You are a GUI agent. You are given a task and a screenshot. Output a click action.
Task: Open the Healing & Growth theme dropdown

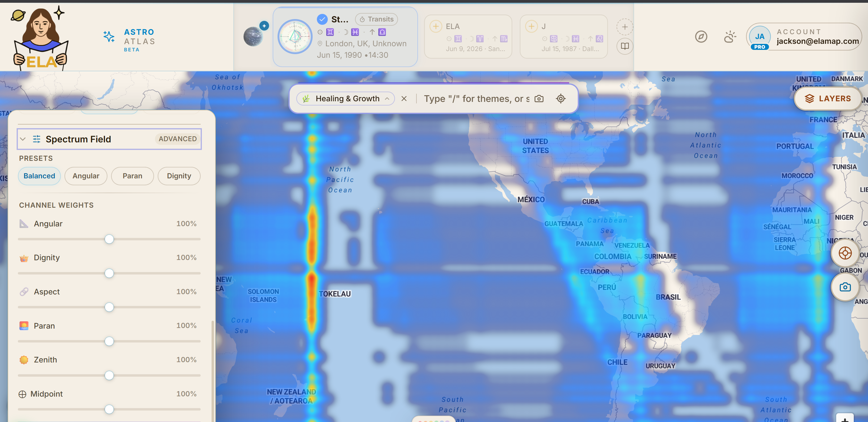(345, 99)
